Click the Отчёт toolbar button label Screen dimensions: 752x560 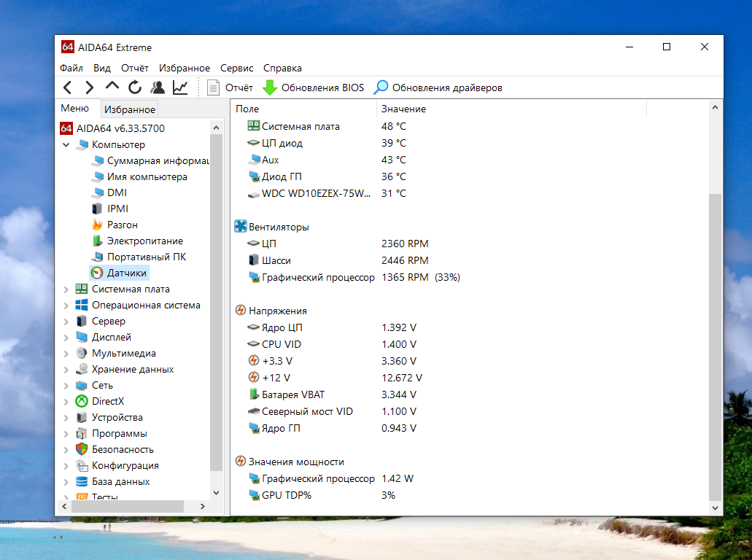click(x=239, y=87)
